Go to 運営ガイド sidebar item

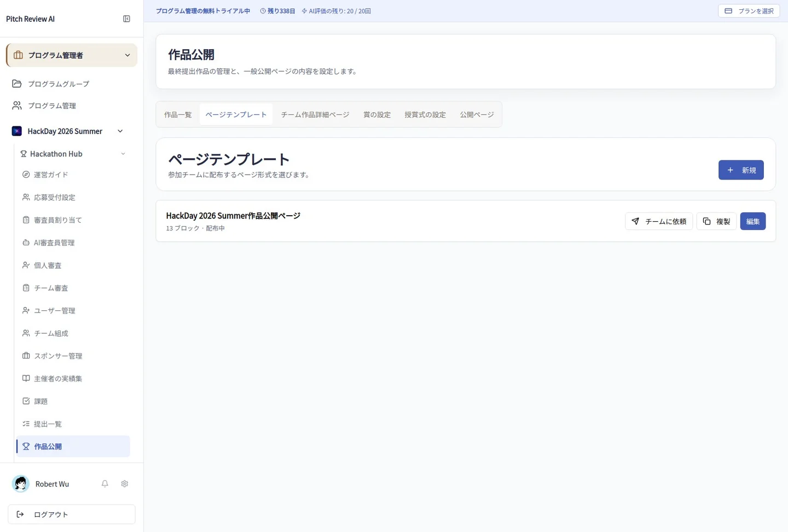(x=73, y=175)
